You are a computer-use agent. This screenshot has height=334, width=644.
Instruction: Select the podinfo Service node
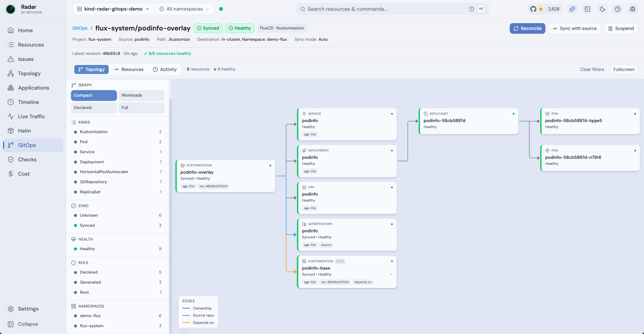coord(347,124)
